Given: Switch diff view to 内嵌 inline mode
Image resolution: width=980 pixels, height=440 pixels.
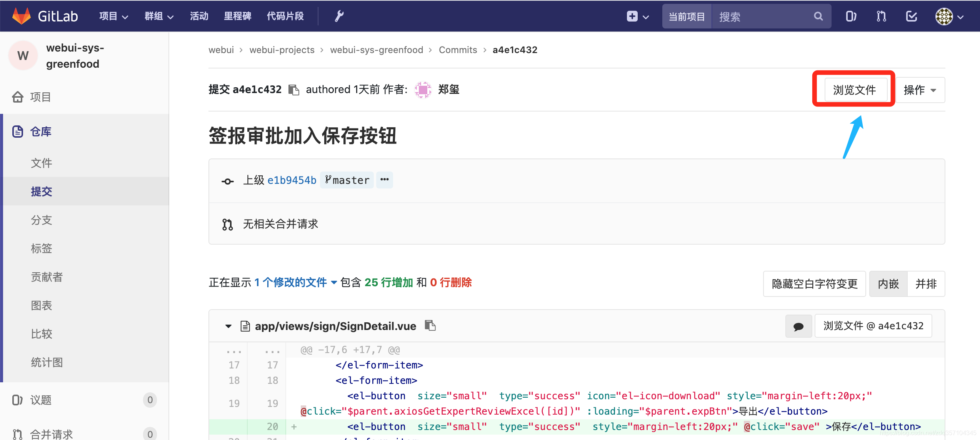Looking at the screenshot, I should 888,284.
